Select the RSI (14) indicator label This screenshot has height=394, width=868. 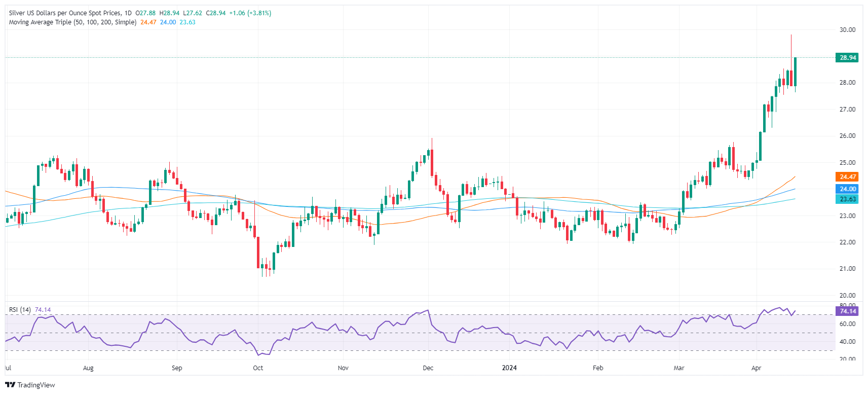(20, 310)
